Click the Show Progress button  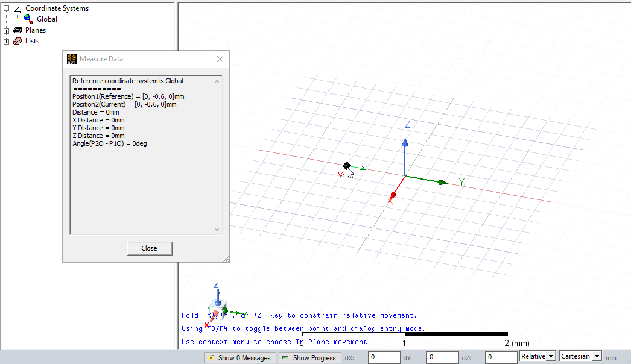point(310,357)
